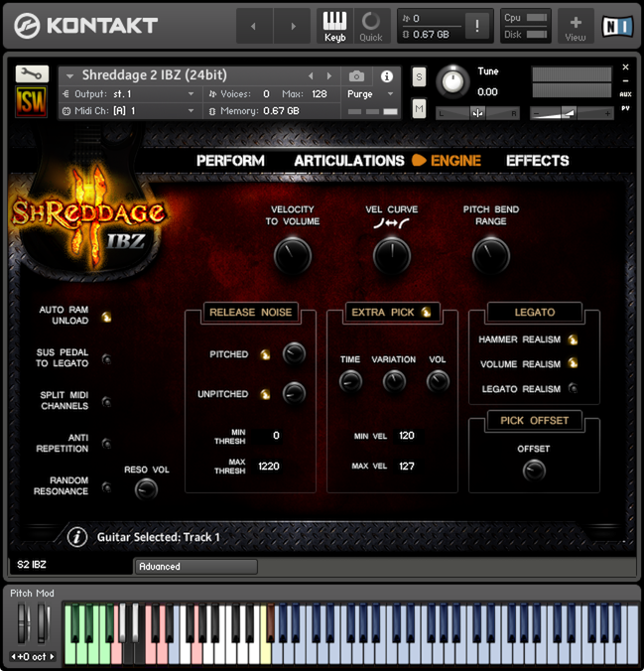This screenshot has width=644, height=671.
Task: Click the Pick Offset knob
Action: 534,470
